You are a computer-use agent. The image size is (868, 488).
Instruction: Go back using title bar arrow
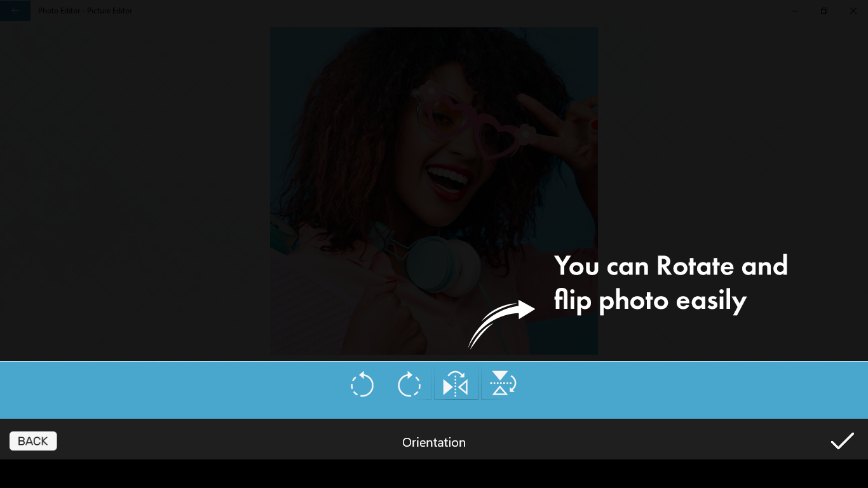pyautogui.click(x=15, y=11)
